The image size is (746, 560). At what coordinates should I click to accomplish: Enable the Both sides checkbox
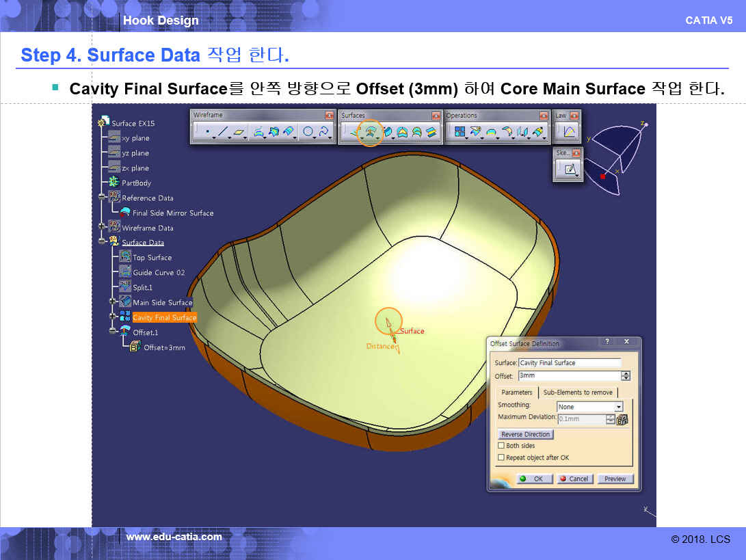coord(501,446)
